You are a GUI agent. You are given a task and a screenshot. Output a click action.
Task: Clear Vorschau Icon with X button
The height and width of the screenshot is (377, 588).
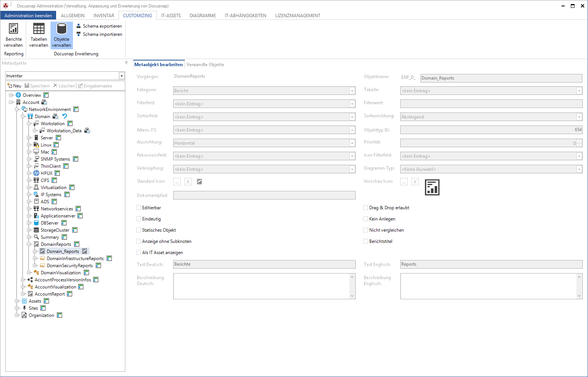415,182
